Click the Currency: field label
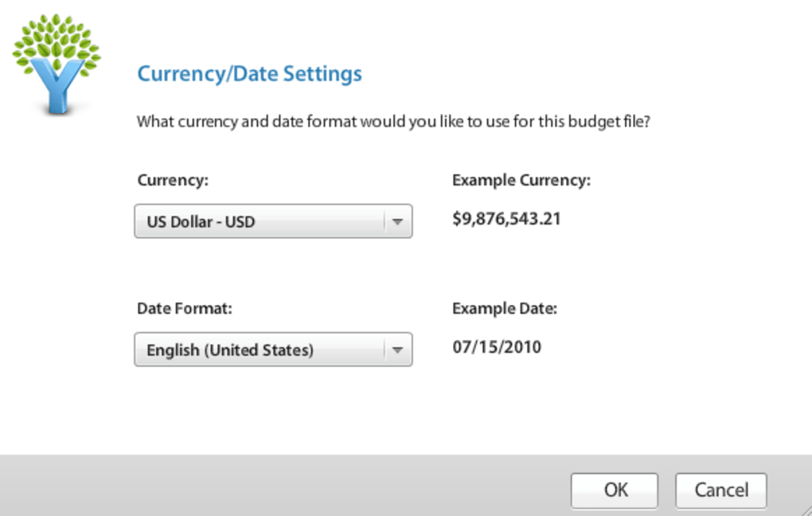Screen dimensions: 812x516 173,180
